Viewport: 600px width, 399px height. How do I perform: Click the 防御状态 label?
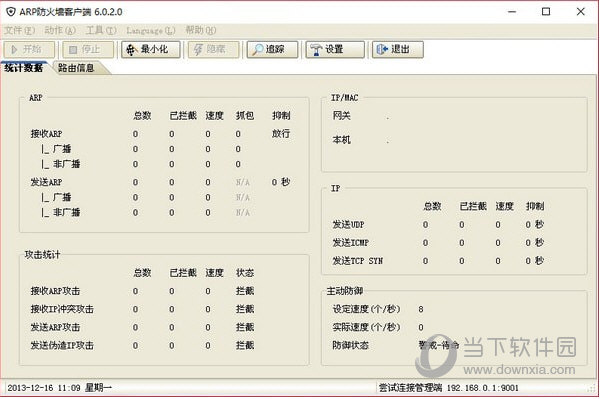[351, 345]
